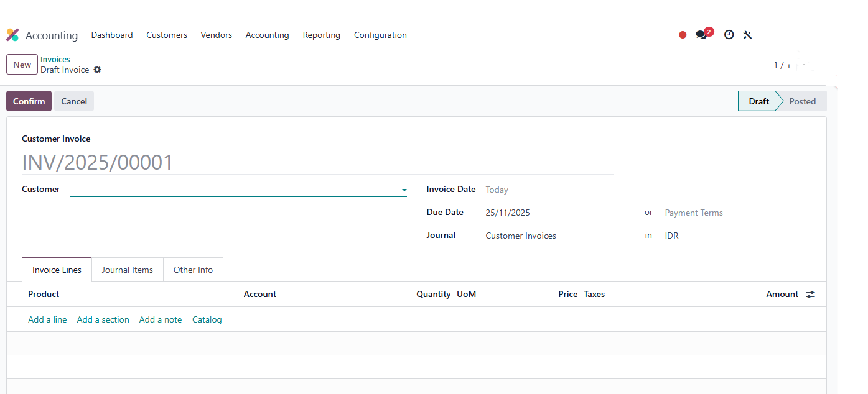Click the Invoice Date field

click(497, 190)
